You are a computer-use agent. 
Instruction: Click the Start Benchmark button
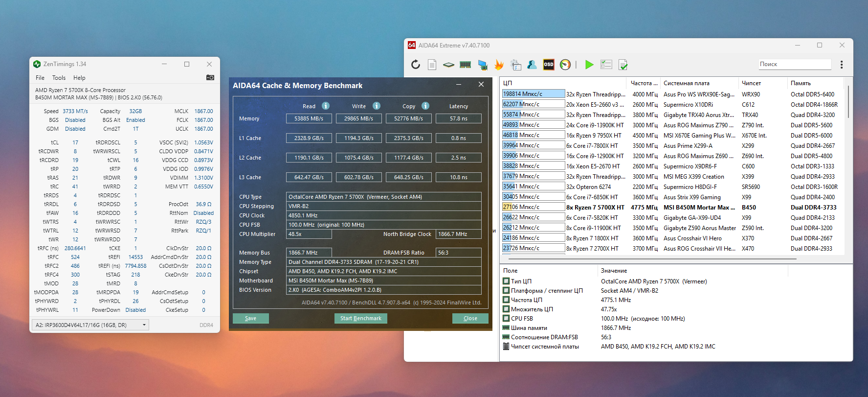point(361,318)
